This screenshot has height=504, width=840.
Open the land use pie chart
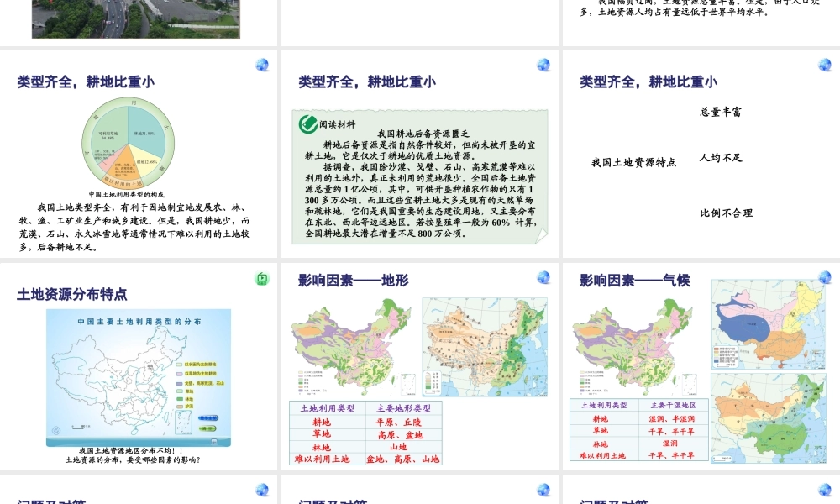[128, 144]
